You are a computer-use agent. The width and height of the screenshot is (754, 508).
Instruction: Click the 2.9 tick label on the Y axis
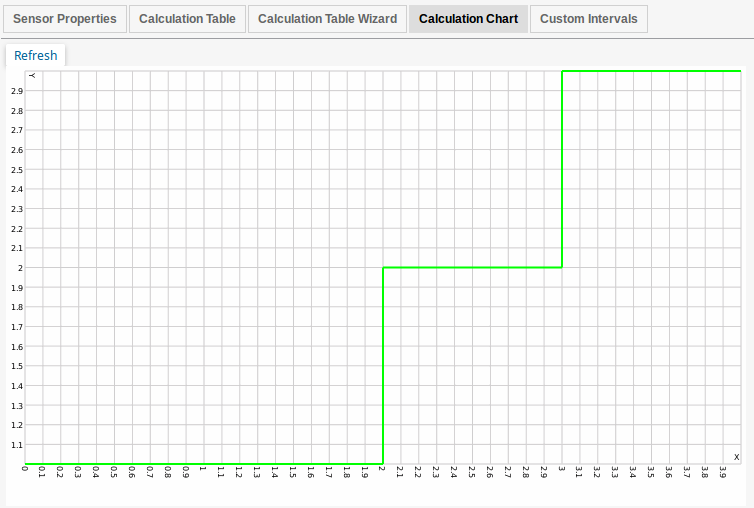[x=17, y=91]
